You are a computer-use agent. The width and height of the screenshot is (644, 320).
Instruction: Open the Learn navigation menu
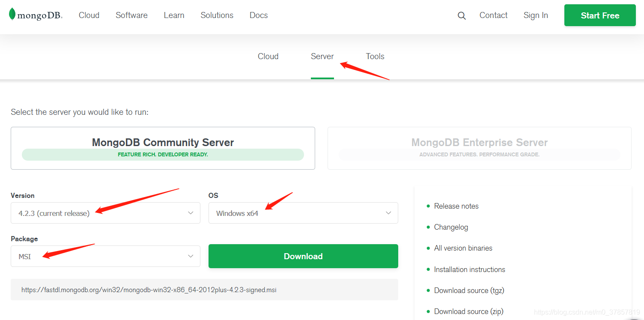point(174,15)
